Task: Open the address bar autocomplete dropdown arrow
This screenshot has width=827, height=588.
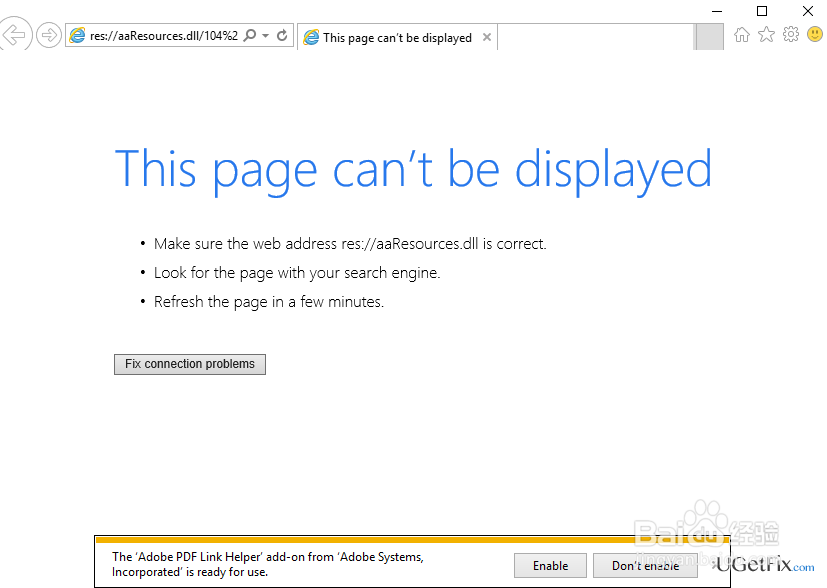Action: pyautogui.click(x=265, y=35)
